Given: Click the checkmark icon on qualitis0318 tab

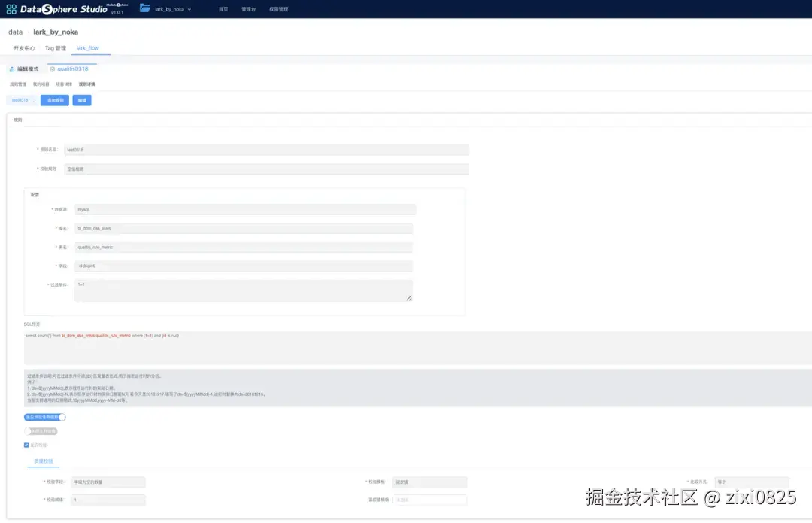Looking at the screenshot, I should click(53, 68).
